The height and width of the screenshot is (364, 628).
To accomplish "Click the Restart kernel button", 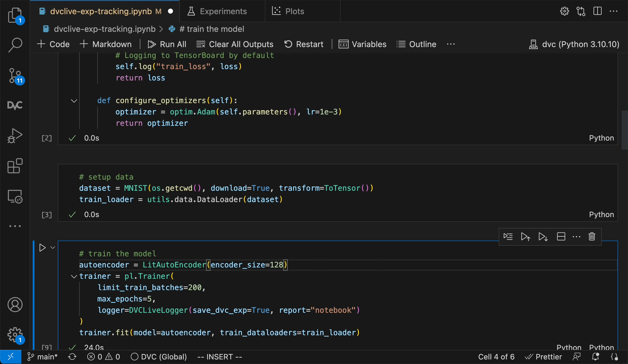I will coord(304,44).
